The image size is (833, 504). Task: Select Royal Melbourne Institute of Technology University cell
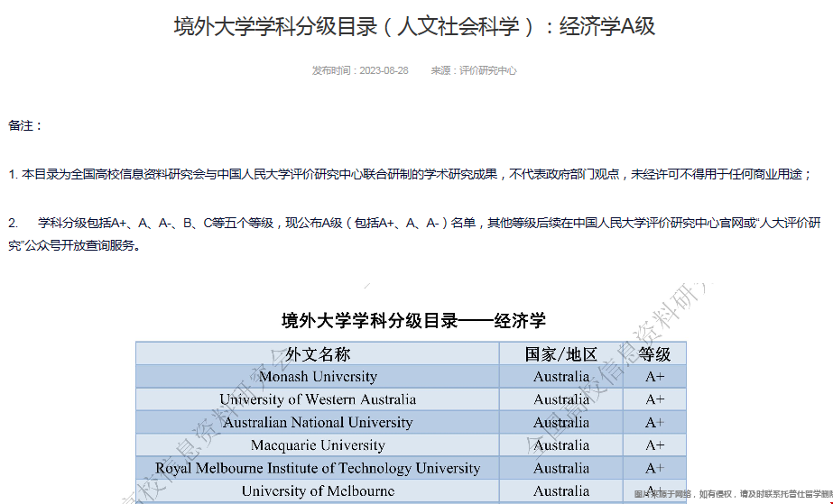[318, 468]
